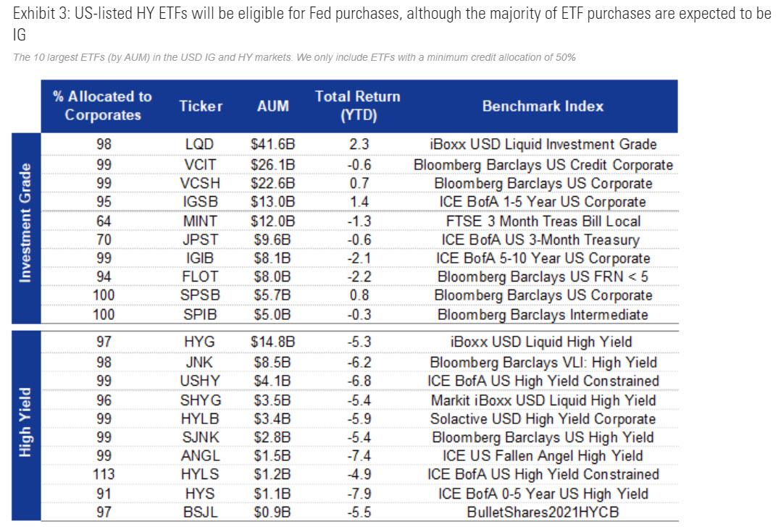Click the LQD ticker cell
The image size is (781, 532).
[199, 144]
